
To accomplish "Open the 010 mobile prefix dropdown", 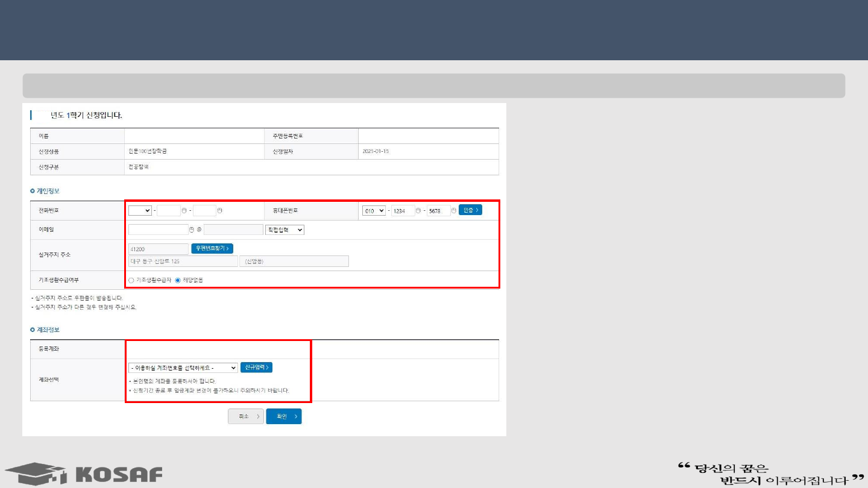I will (x=374, y=210).
